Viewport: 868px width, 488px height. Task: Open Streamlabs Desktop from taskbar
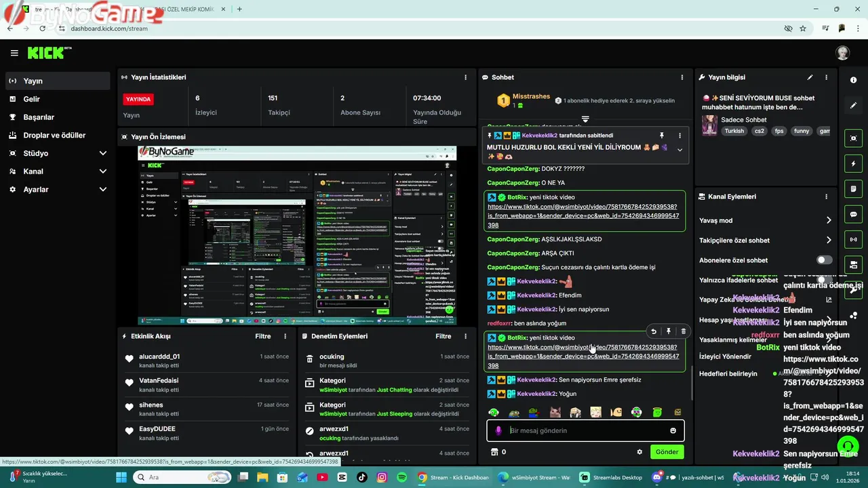click(x=612, y=477)
